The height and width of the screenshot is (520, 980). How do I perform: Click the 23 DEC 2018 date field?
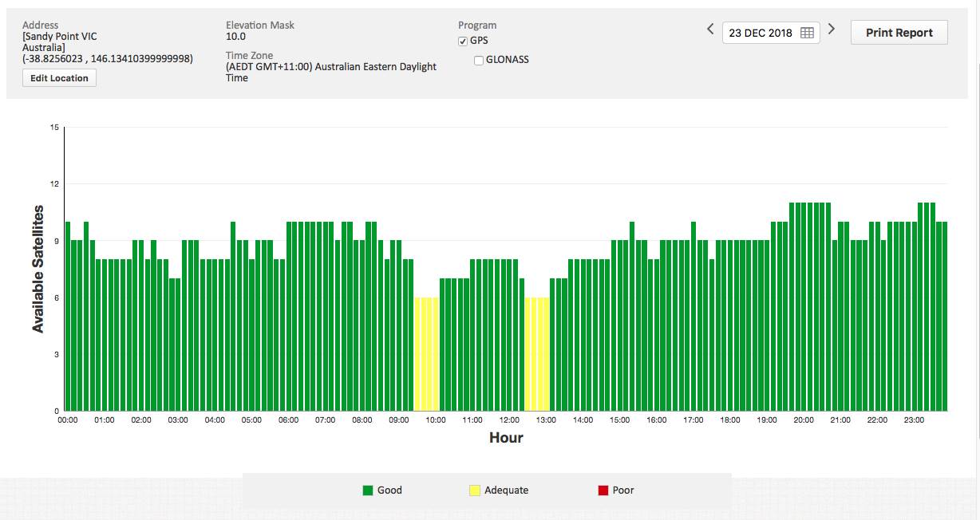coord(760,33)
